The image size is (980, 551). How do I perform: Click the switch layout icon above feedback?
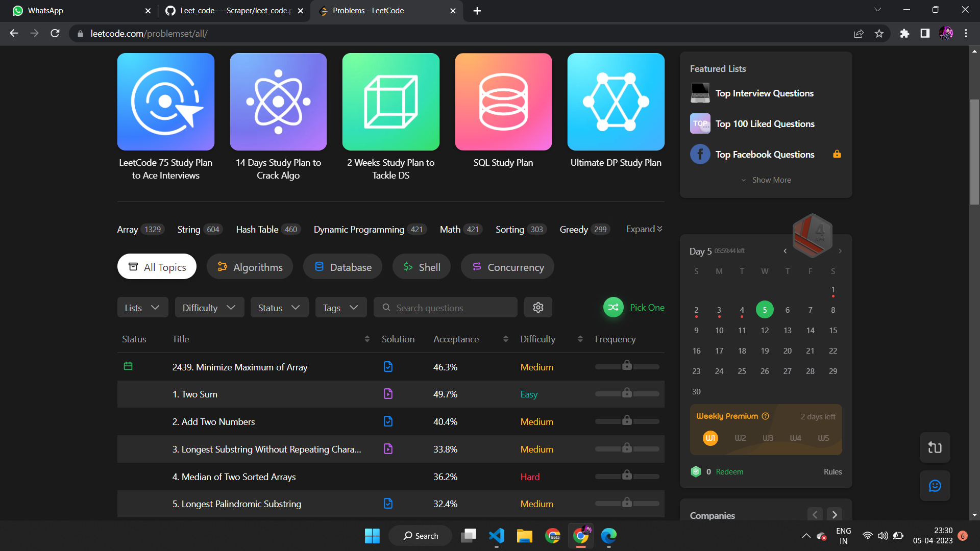[935, 447]
